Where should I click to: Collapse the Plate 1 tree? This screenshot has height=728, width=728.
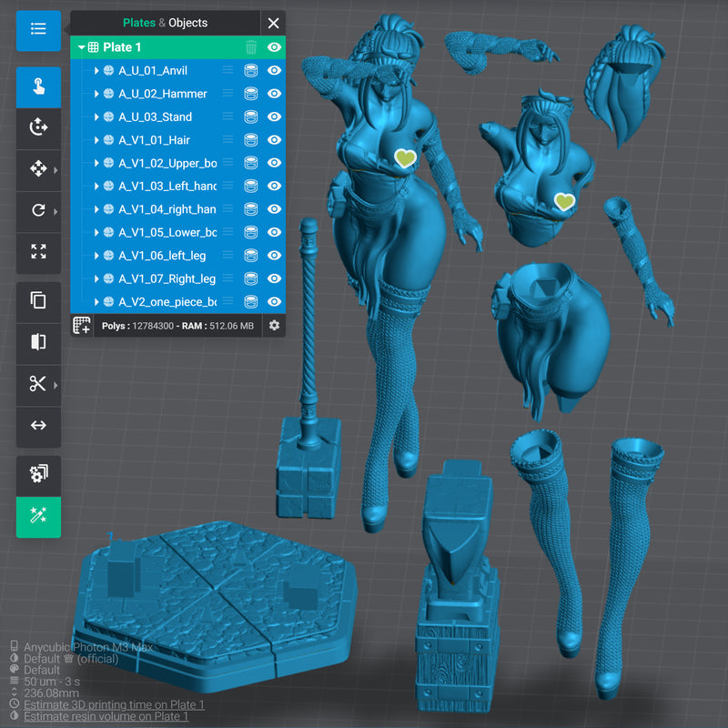point(82,47)
